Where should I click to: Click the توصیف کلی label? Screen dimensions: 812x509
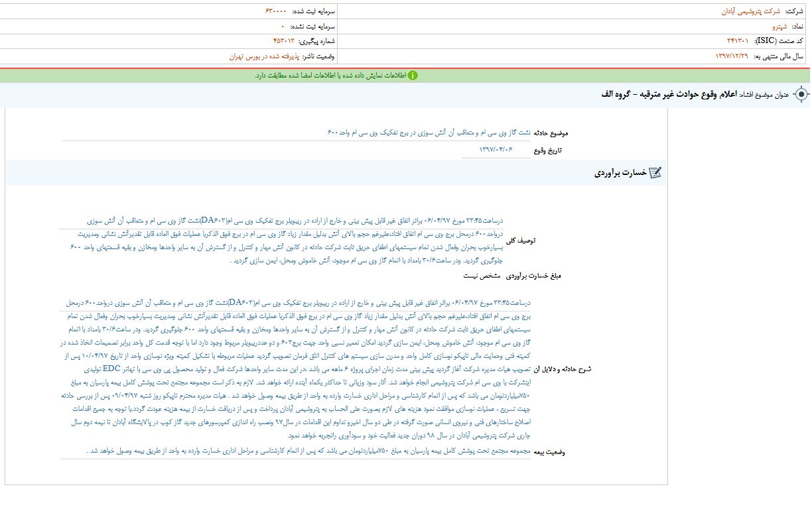521,241
